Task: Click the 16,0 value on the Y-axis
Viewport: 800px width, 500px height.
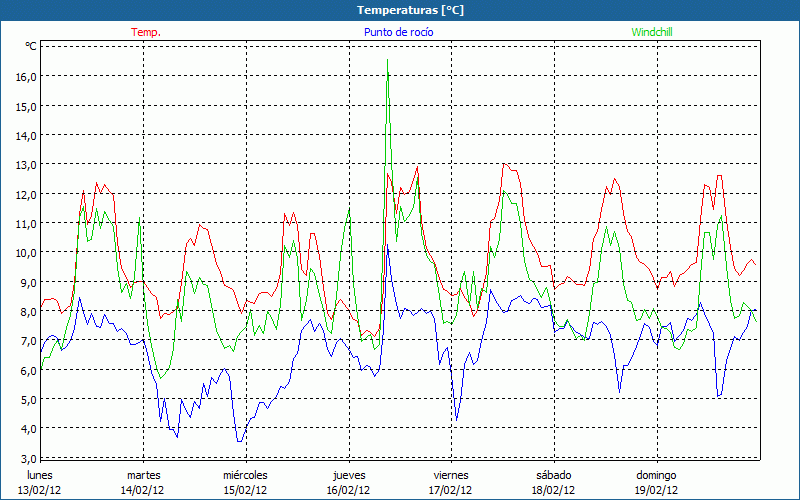Action: [26, 76]
